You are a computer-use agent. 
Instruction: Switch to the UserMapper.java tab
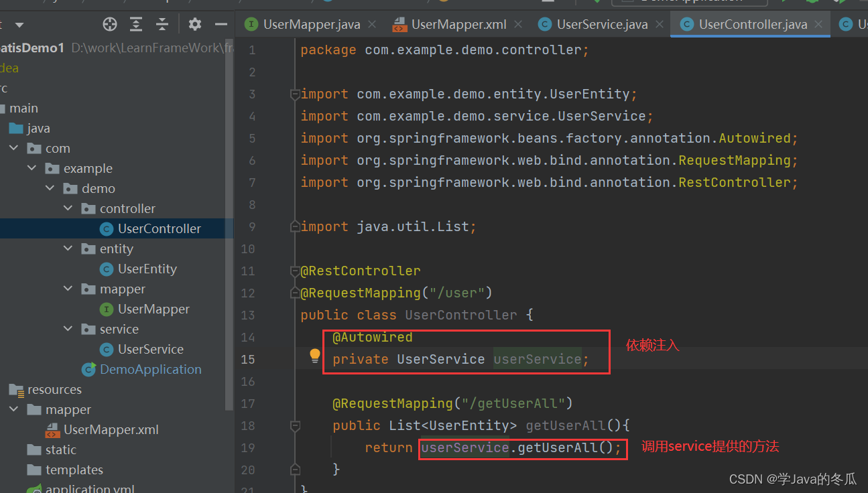coord(312,25)
